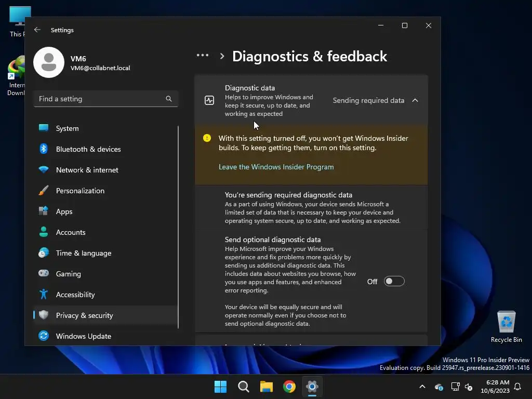
Task: Click Leave the Windows Insider Program link
Action: coord(276,167)
